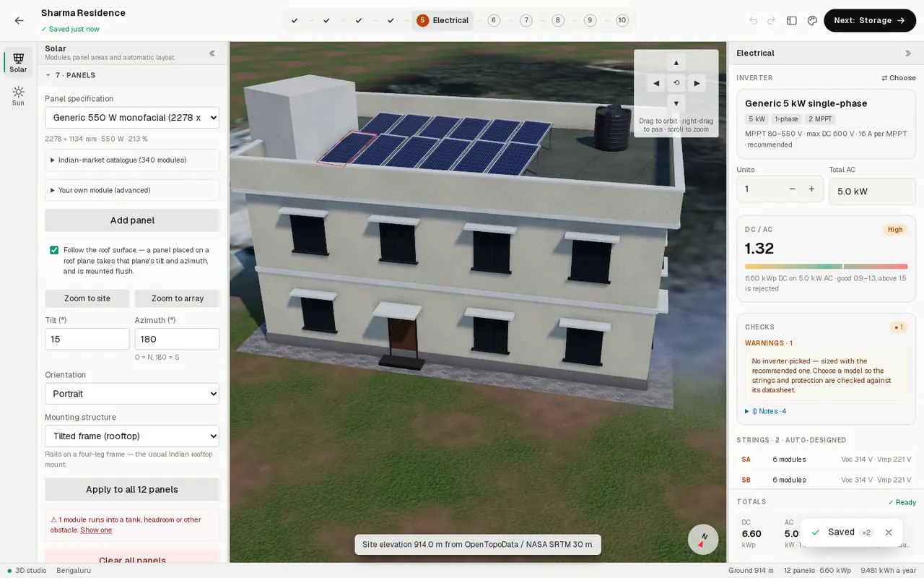Jump to step 6 in the stepper
This screenshot has width=924, height=578.
[494, 21]
